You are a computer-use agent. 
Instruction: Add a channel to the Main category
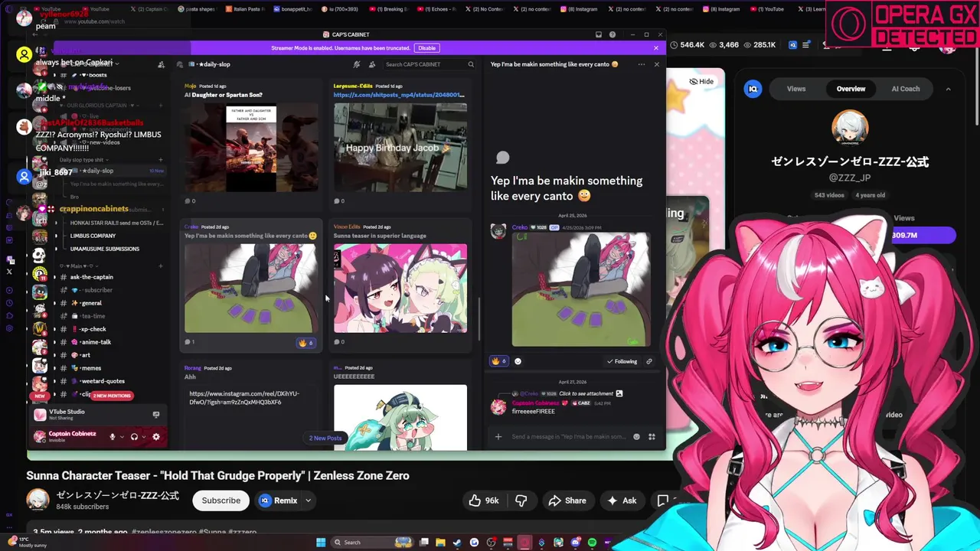161,266
